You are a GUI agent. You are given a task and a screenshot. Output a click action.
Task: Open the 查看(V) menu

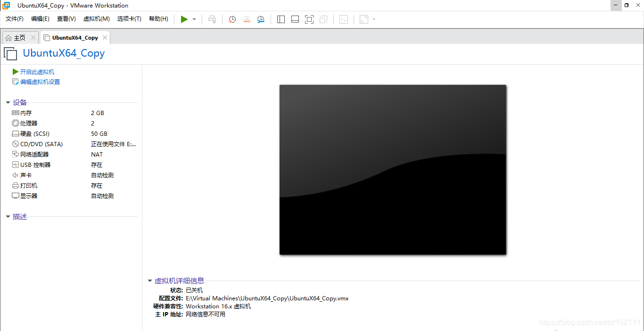[x=66, y=19]
